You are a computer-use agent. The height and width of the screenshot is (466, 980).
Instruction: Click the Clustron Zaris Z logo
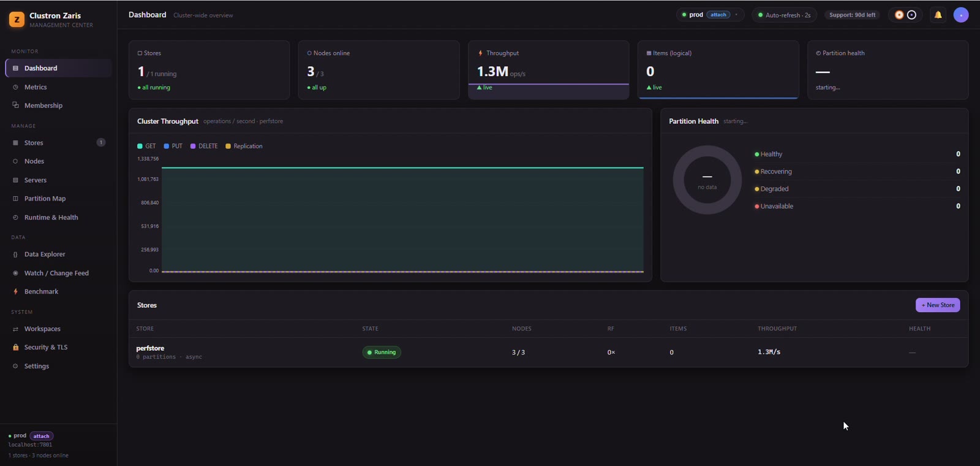tap(17, 20)
